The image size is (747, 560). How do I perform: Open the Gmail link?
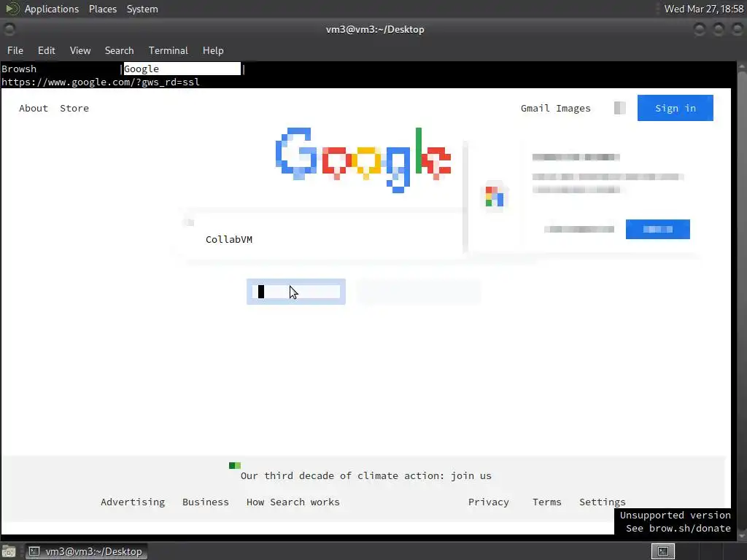(535, 108)
